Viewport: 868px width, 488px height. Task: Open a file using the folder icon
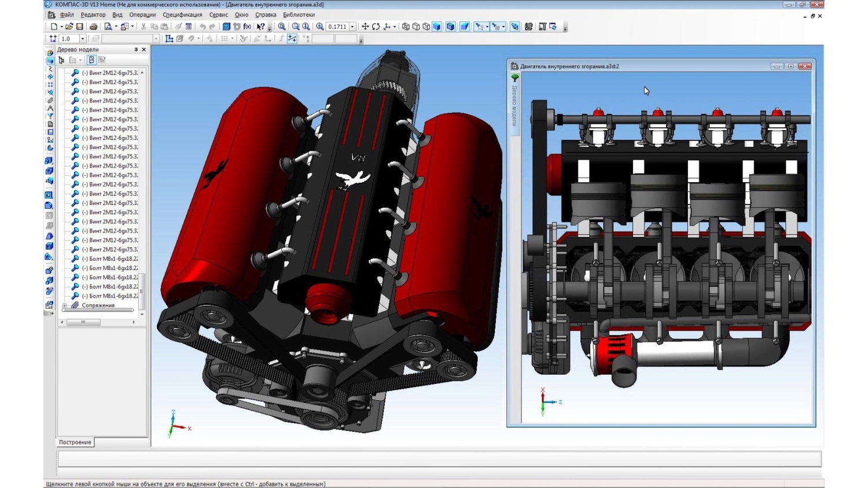point(69,27)
